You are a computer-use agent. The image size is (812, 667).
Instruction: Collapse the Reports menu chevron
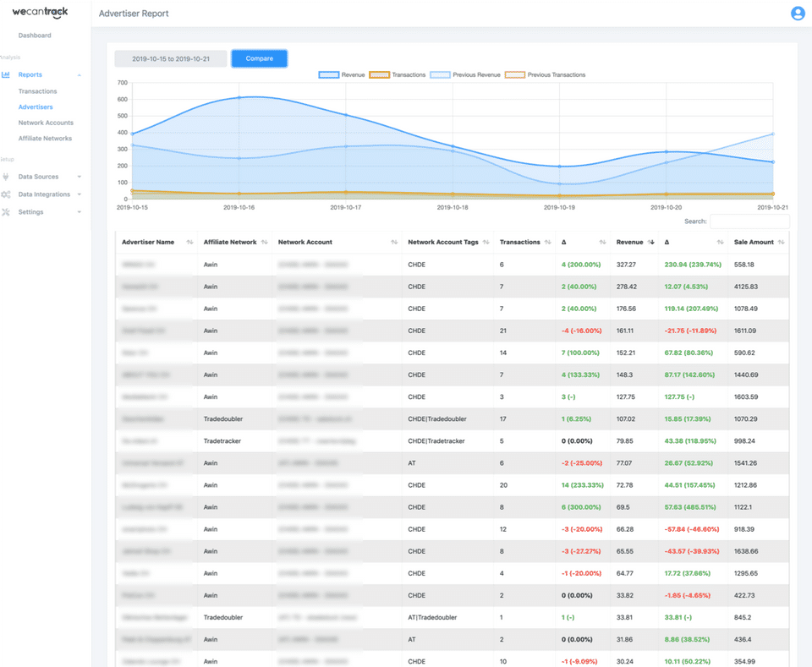(x=80, y=75)
